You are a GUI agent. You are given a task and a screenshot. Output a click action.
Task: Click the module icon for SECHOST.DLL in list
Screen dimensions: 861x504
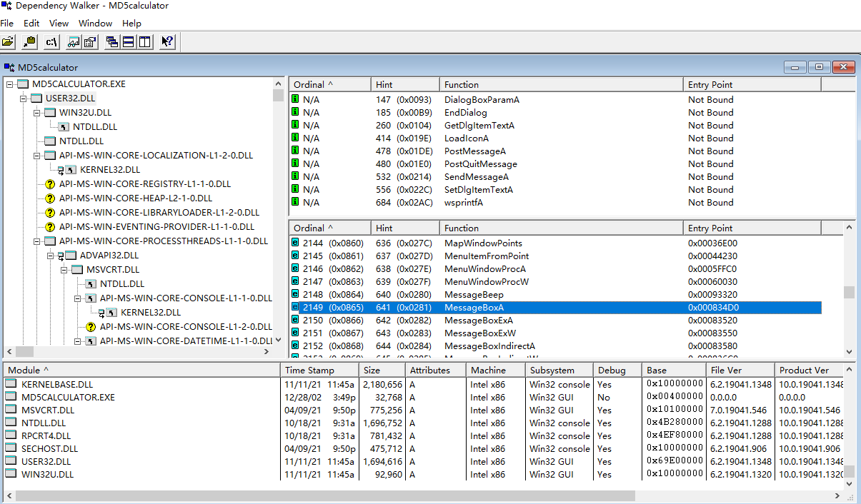click(x=11, y=448)
